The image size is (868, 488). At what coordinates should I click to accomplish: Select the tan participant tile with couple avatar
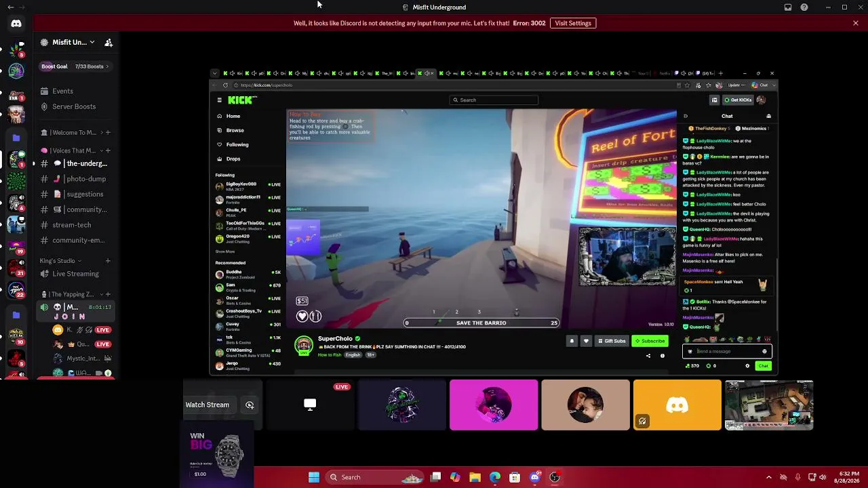585,405
